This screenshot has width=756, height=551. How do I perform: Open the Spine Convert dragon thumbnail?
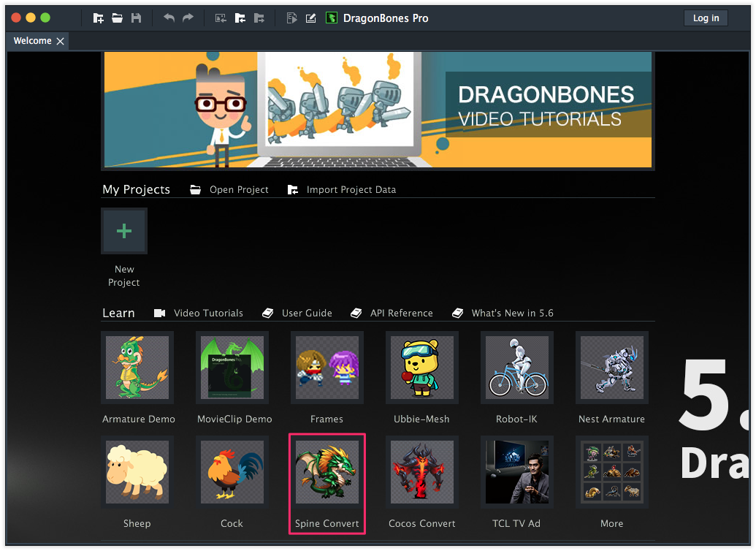327,472
